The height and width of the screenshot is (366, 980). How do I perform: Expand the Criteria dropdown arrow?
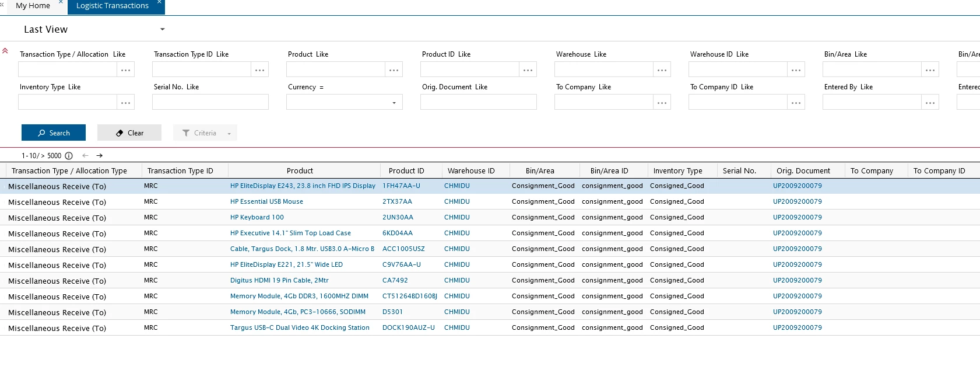tap(229, 133)
